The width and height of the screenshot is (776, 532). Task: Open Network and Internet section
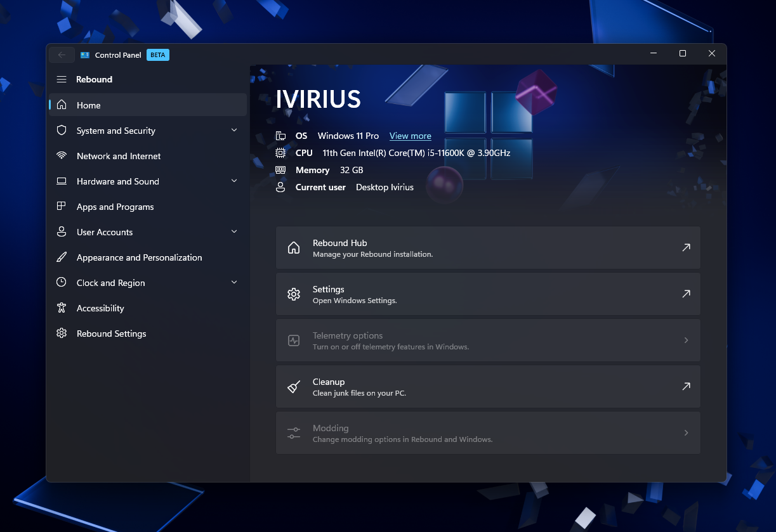pyautogui.click(x=148, y=156)
